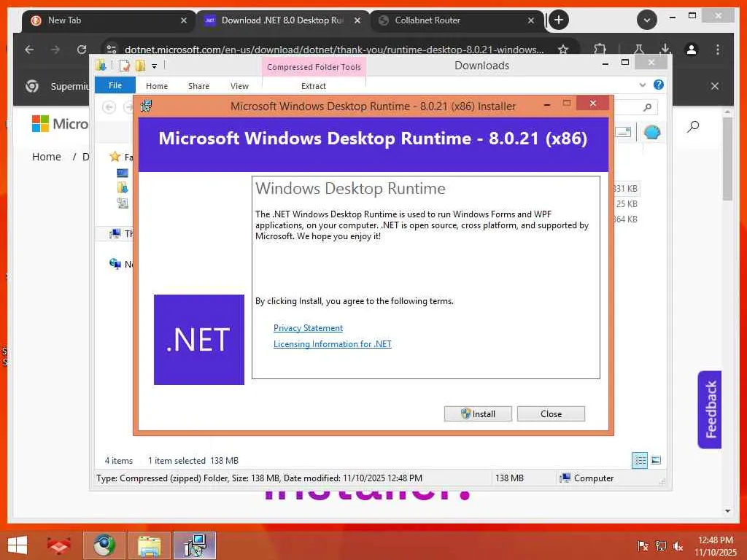
Task: Click the Install button in the installer
Action: pos(478,414)
